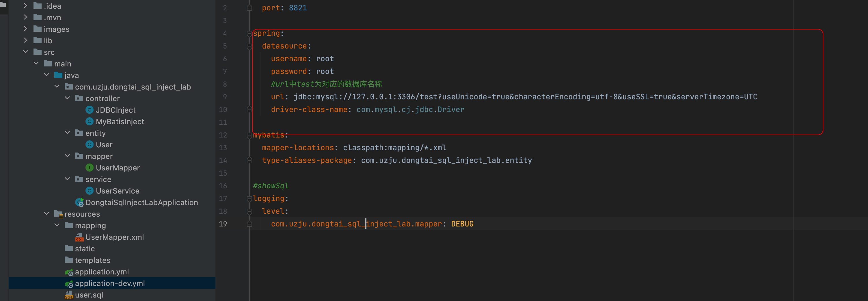Click the #showSql comment
868x301 pixels.
[x=271, y=186]
